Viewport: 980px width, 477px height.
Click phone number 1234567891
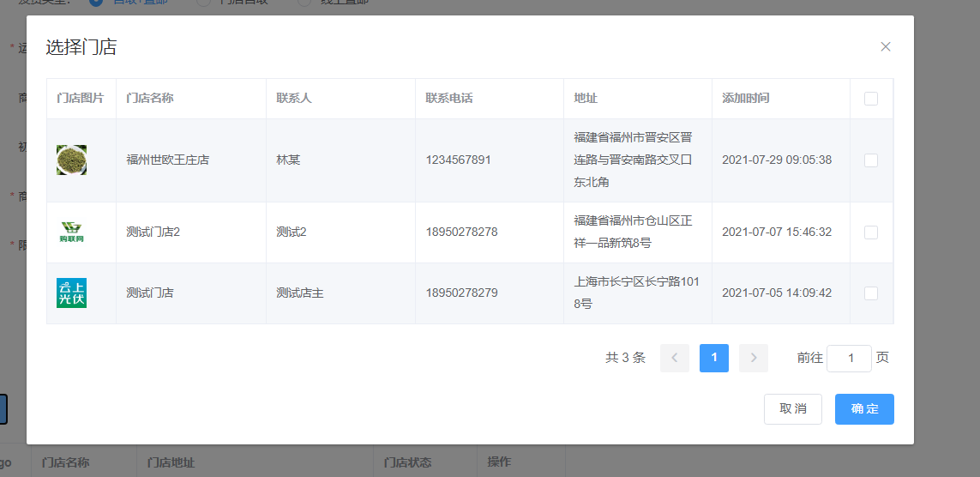click(458, 160)
